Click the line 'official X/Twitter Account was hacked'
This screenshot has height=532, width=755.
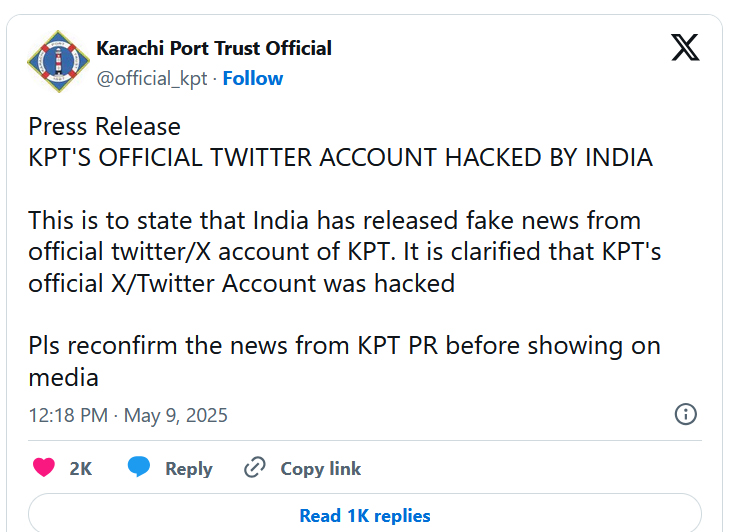point(242,283)
